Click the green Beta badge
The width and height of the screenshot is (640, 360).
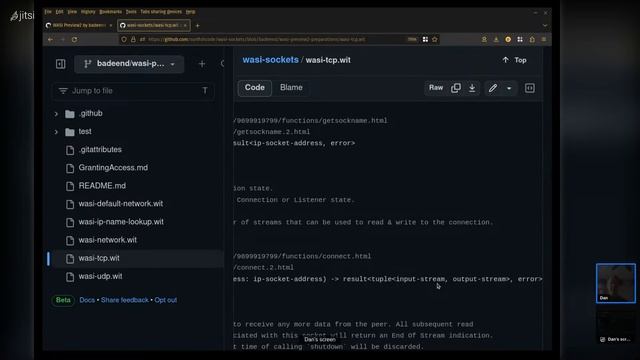pos(63,300)
